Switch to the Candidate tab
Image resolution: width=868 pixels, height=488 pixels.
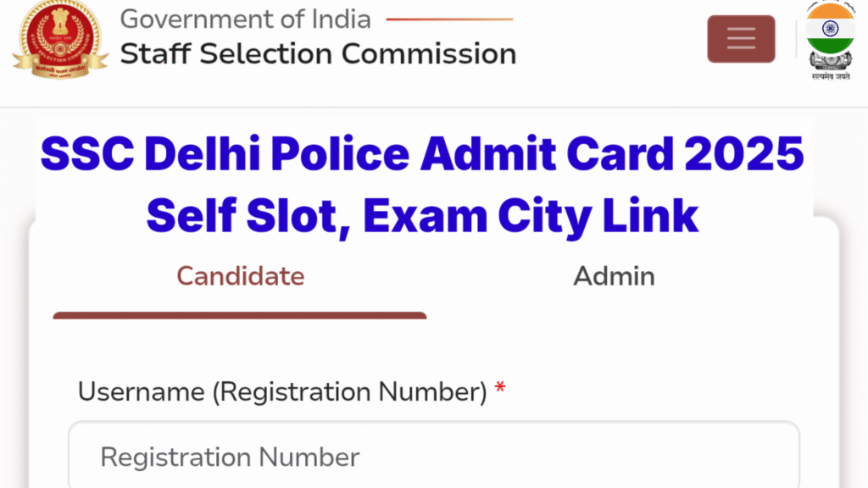pos(240,275)
